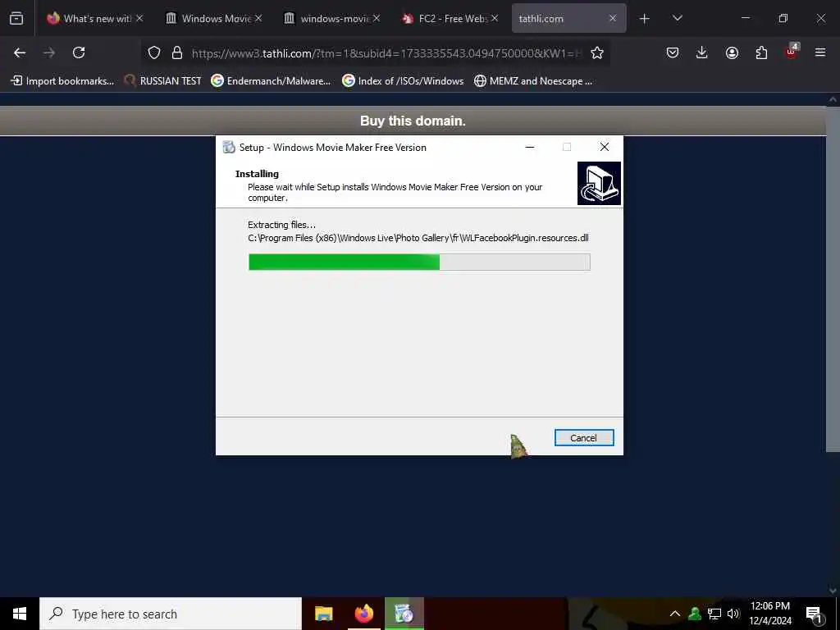This screenshot has height=630, width=840.
Task: Open the RUSSIAN TEST bookmark
Action: pos(163,81)
